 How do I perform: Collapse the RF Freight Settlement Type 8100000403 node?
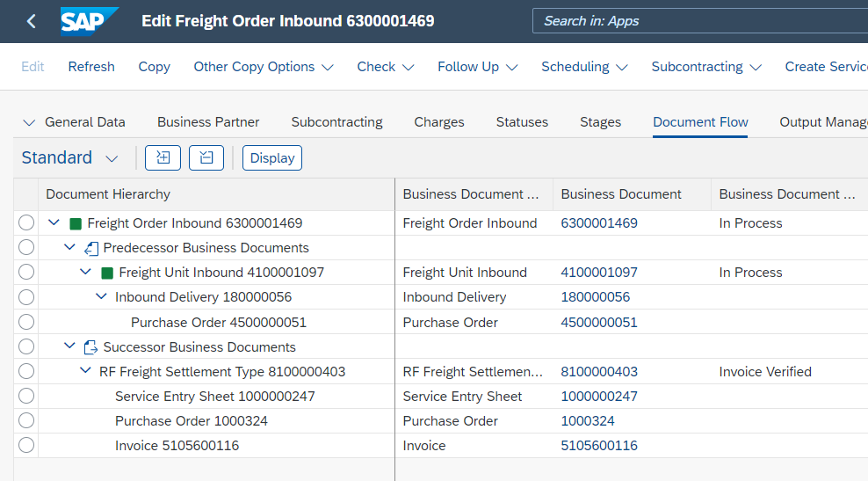[85, 372]
